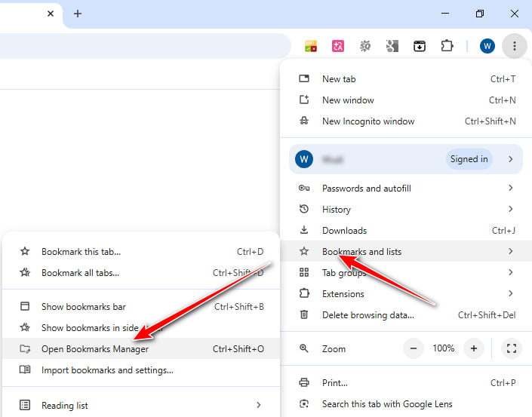Click the History clock icon
The image size is (532, 417).
[x=304, y=209]
